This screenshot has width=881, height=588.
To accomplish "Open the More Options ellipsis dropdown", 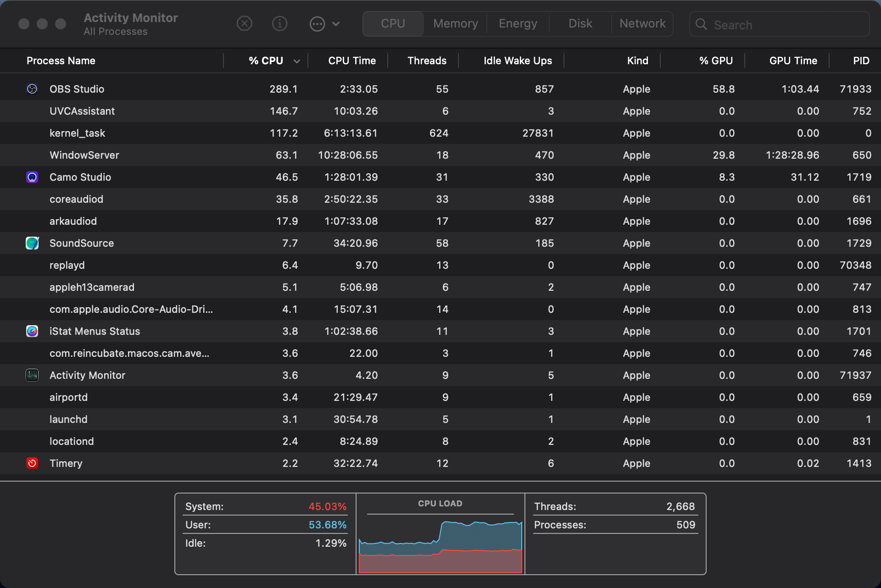I will click(324, 23).
